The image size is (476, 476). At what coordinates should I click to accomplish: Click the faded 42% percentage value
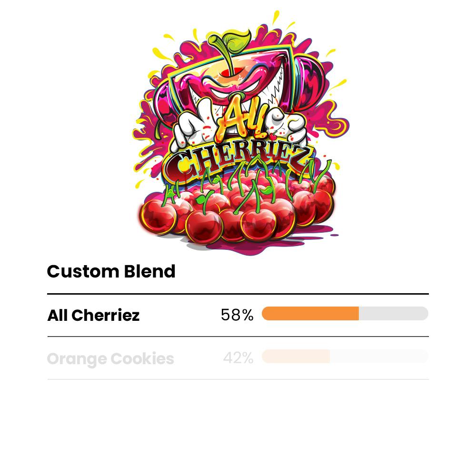coord(238,358)
